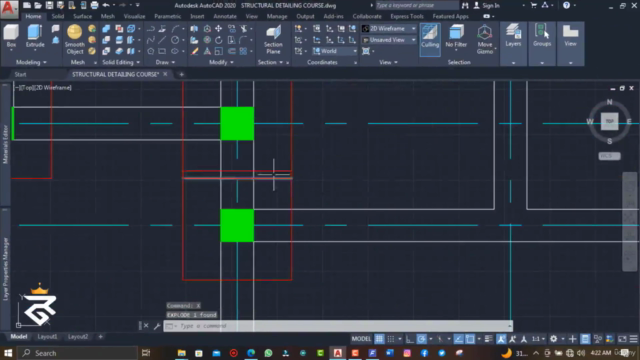Screen dimensions: 640x360
Task: Click the Print icon in quick access toolbar
Action: pyautogui.click(x=94, y=5)
